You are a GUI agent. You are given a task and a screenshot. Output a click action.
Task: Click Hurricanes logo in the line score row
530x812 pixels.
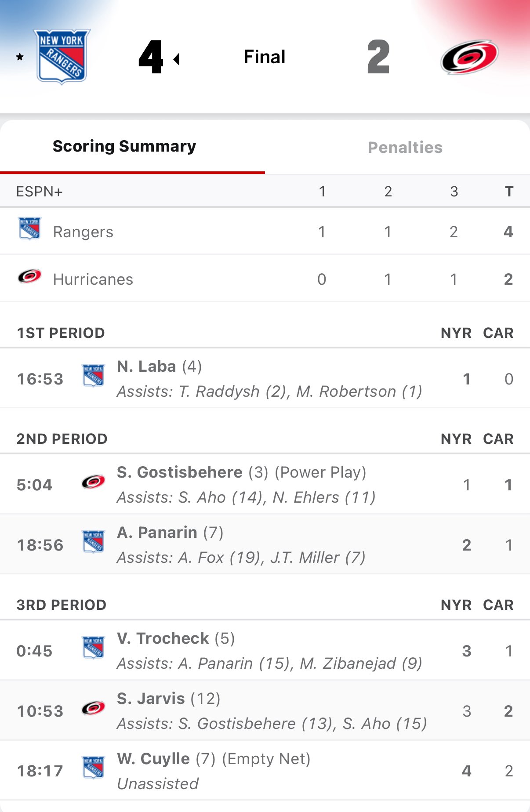tap(30, 276)
